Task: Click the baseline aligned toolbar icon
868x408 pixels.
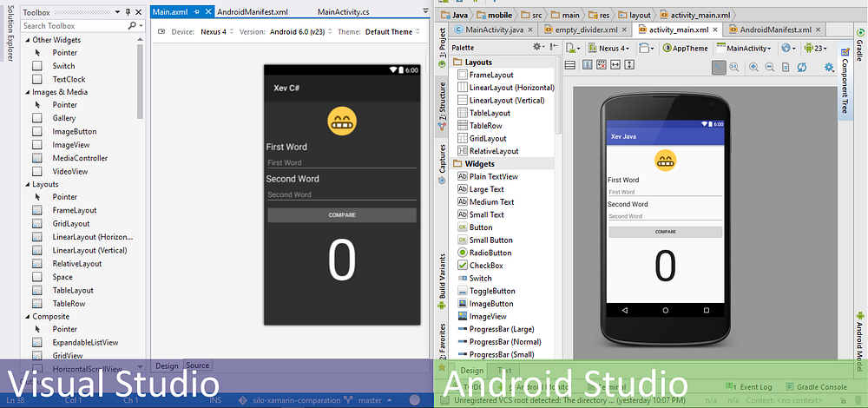Action: point(602,65)
